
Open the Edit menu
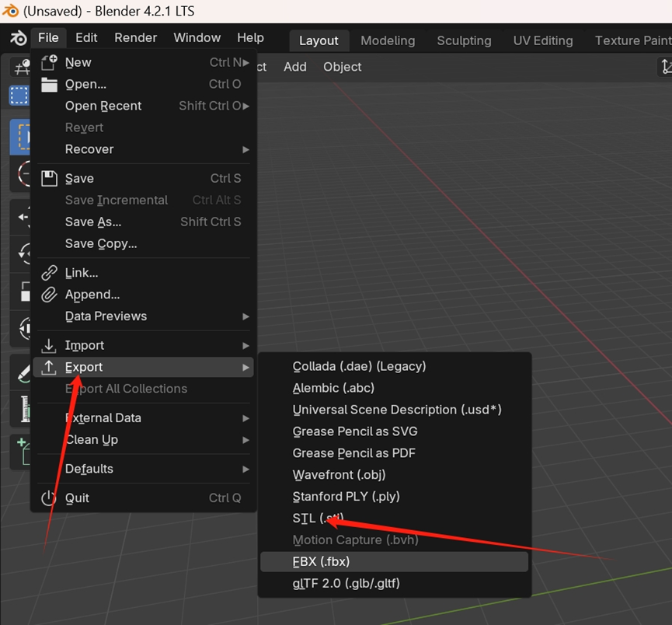(86, 38)
